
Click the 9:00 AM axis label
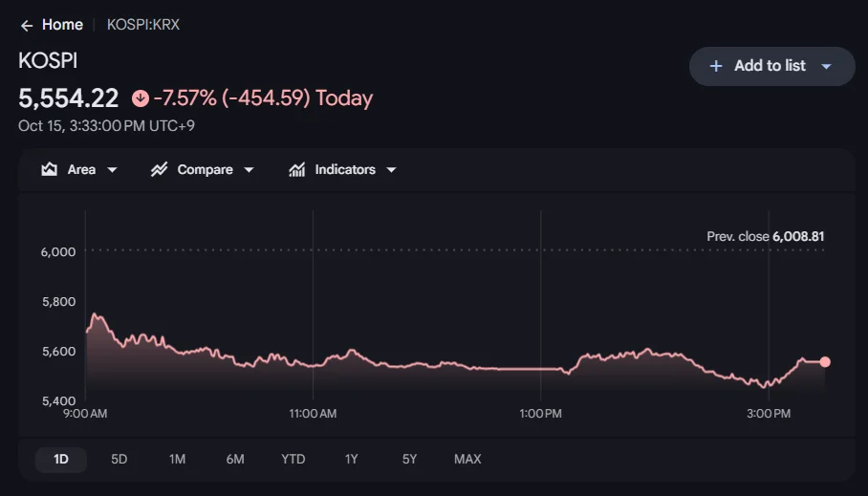(85, 414)
